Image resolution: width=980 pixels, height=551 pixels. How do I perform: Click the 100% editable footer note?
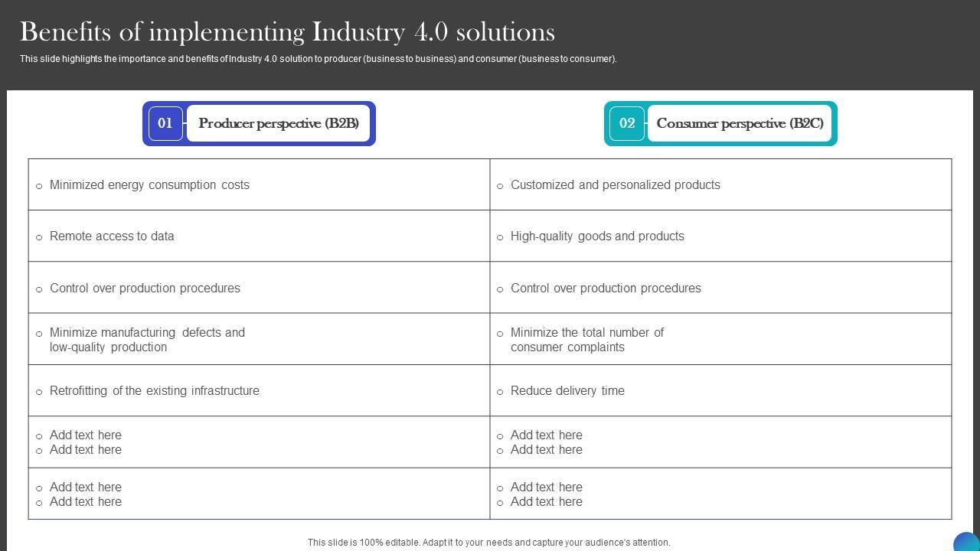488,543
